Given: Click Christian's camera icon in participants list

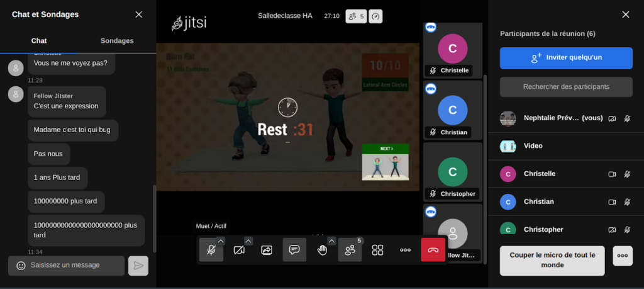Looking at the screenshot, I should pos(612,202).
